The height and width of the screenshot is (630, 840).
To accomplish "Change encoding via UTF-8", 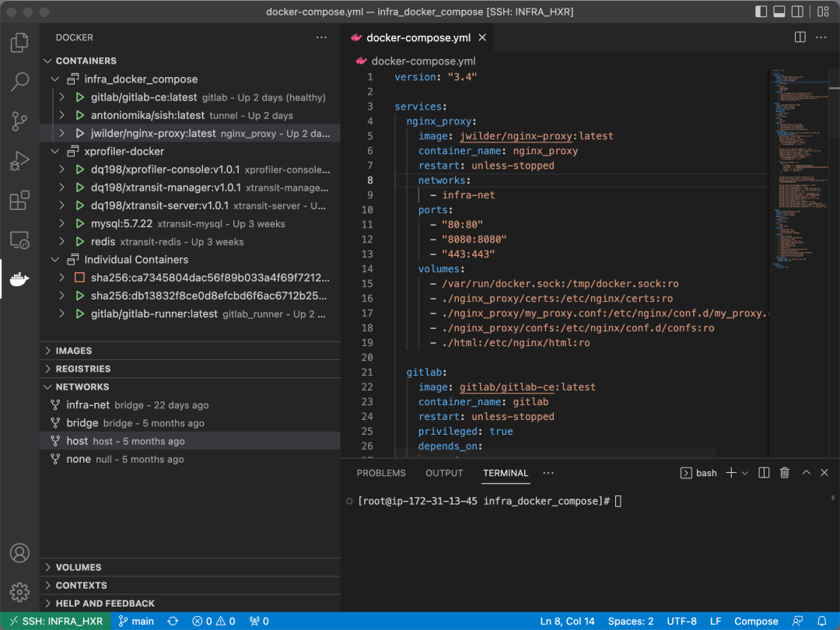I will tap(681, 621).
